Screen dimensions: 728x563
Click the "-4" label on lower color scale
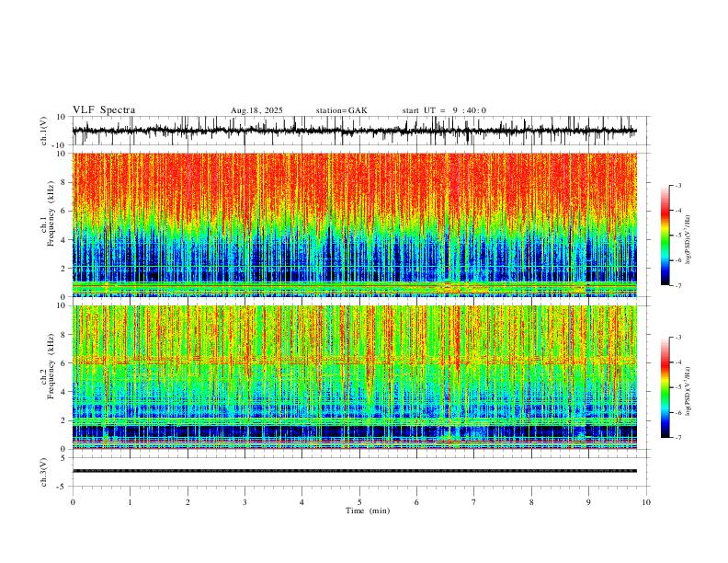pyautogui.click(x=677, y=362)
